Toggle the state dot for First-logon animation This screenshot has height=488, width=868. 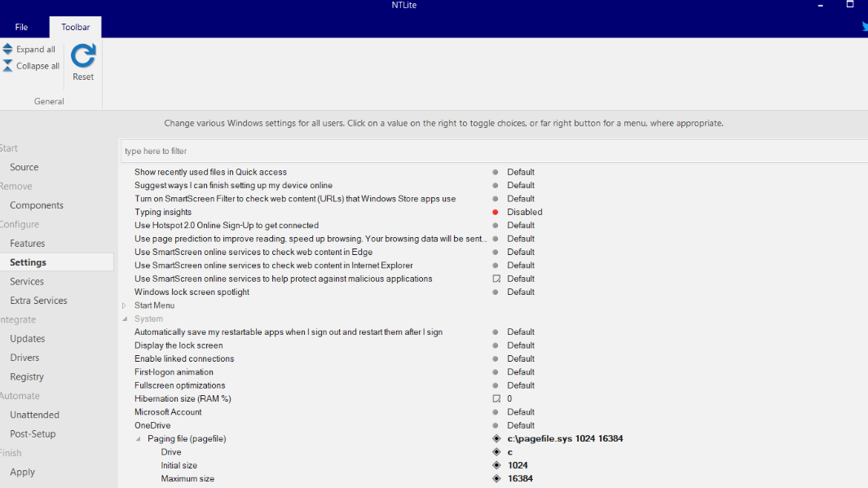point(496,371)
